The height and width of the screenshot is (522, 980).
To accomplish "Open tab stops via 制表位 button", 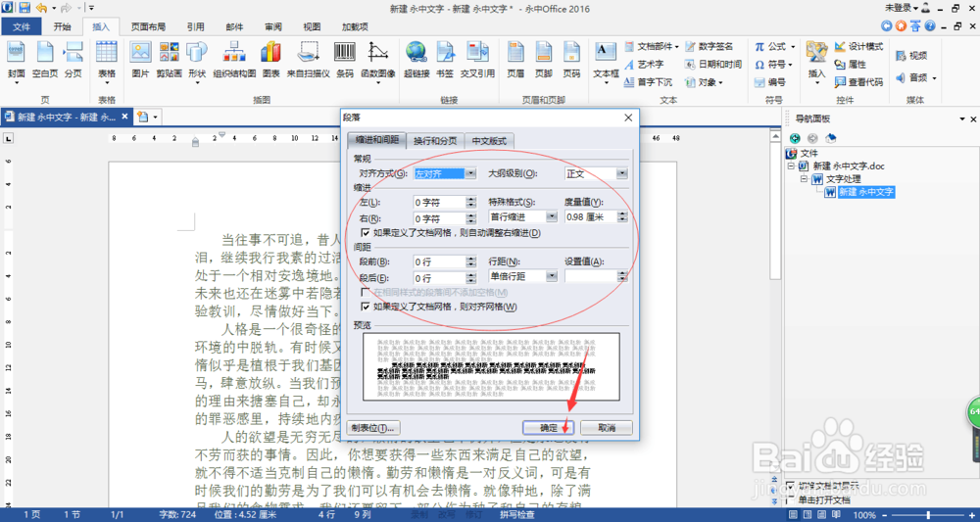I will [373, 428].
